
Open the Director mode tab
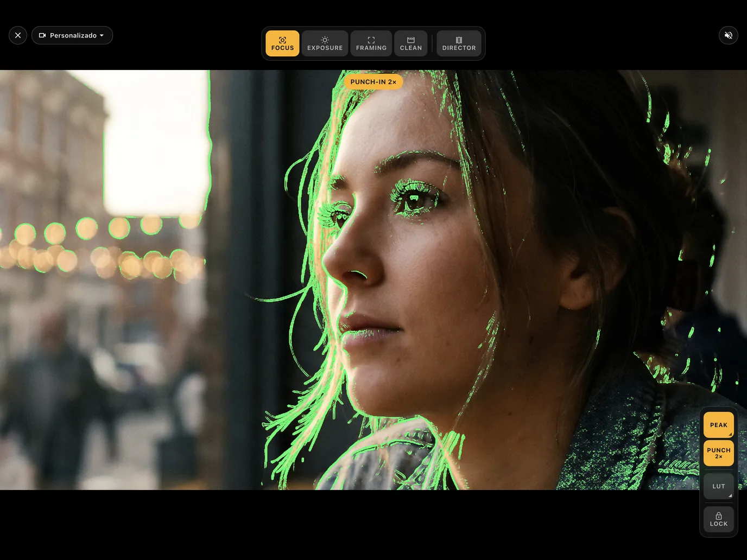click(459, 43)
